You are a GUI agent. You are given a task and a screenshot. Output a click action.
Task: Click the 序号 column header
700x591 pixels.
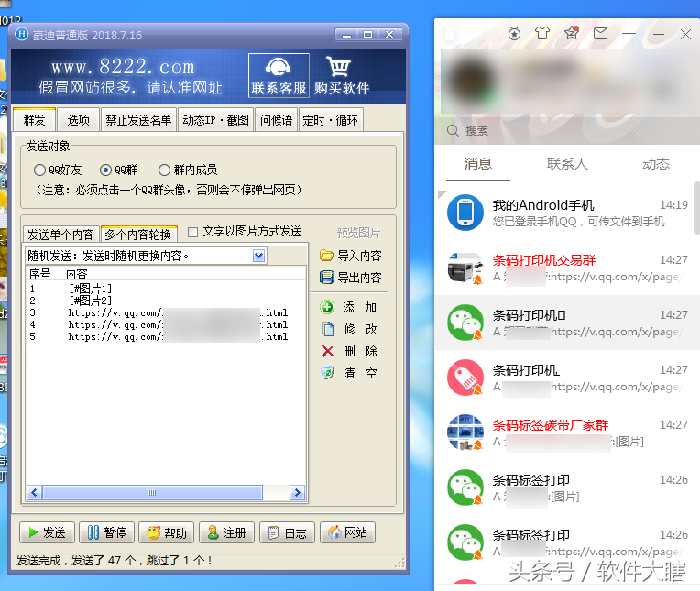click(39, 274)
